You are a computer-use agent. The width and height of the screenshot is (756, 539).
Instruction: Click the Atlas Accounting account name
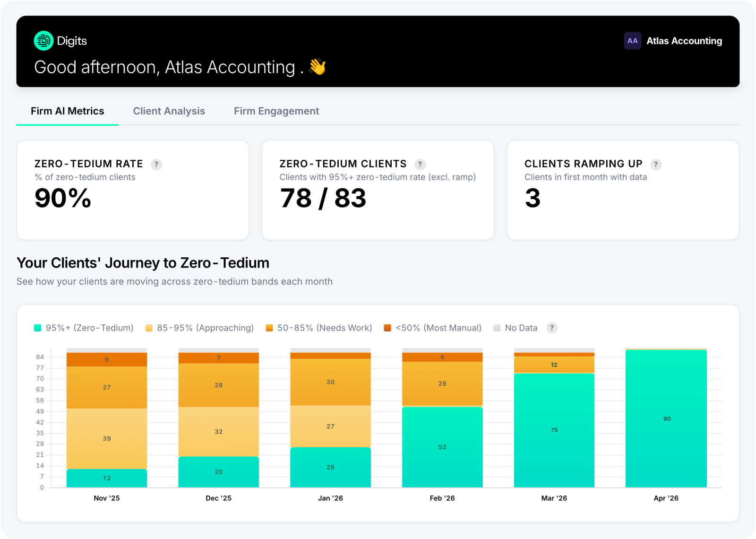pos(684,41)
